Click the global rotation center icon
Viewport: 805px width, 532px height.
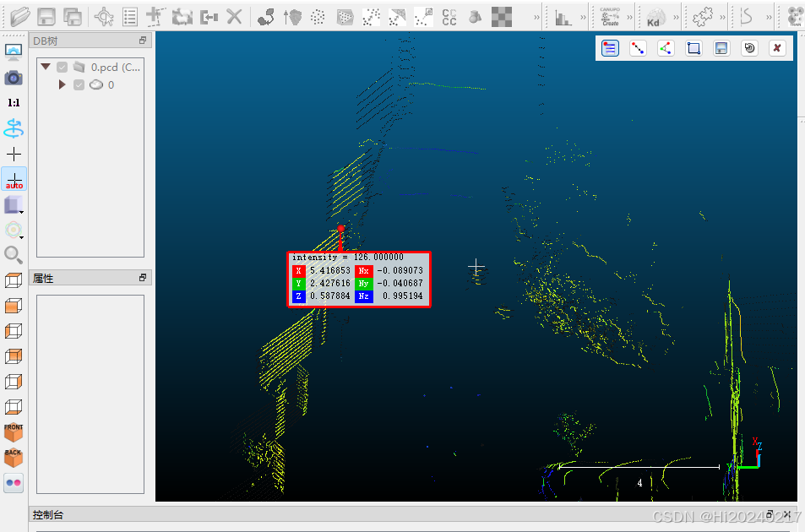[14, 128]
